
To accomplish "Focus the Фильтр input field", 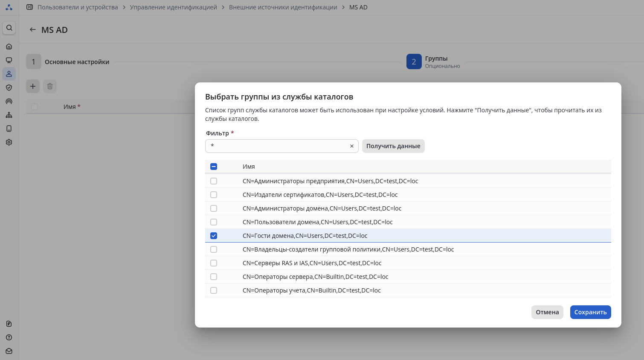I will (277, 146).
